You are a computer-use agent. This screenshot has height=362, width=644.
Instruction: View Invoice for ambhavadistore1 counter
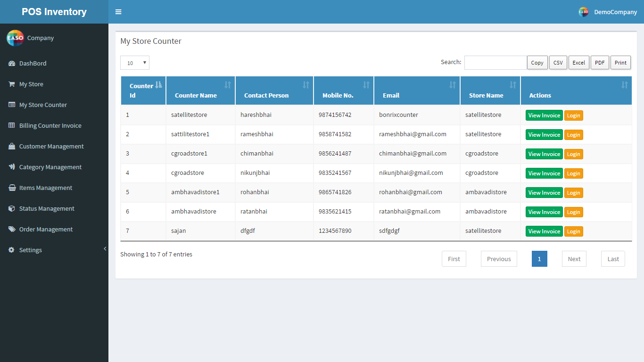(544, 193)
